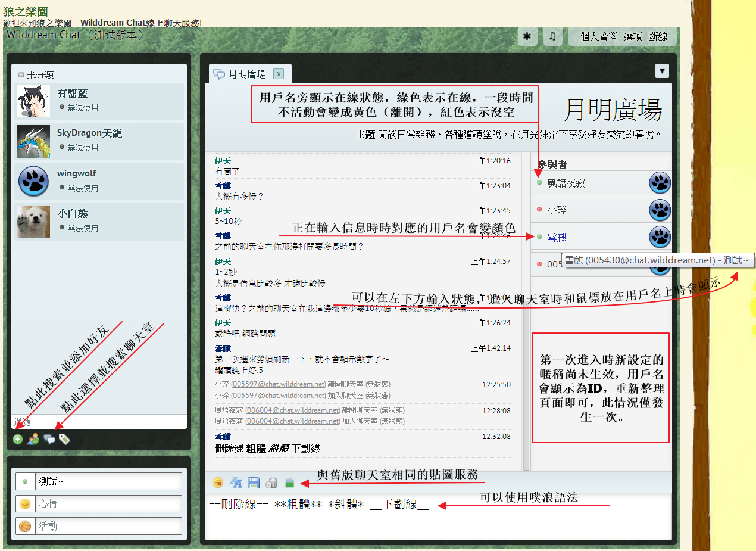
Task: Click the green add contact icon
Action: click(x=18, y=440)
